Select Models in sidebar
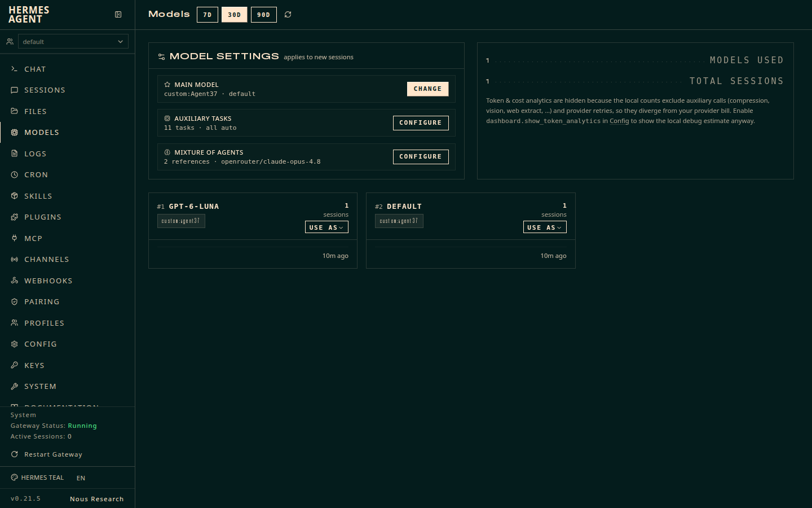The image size is (812, 508). [x=68, y=132]
